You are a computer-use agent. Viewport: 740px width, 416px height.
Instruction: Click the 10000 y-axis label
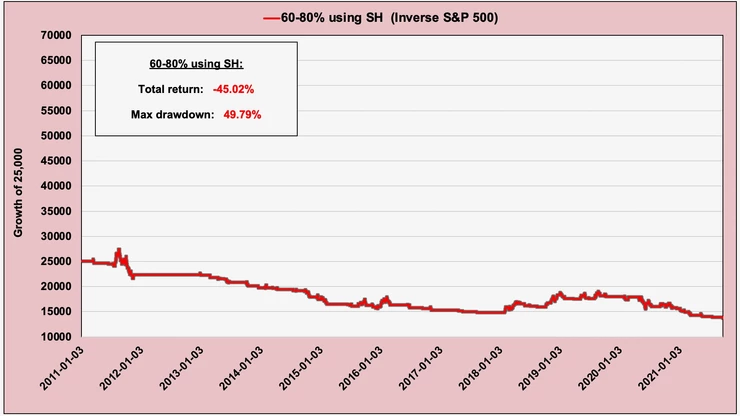coord(56,337)
